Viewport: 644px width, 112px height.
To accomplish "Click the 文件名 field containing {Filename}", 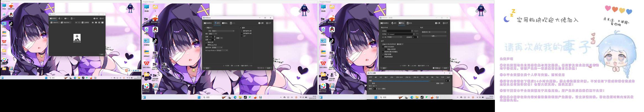I will (400, 34).
